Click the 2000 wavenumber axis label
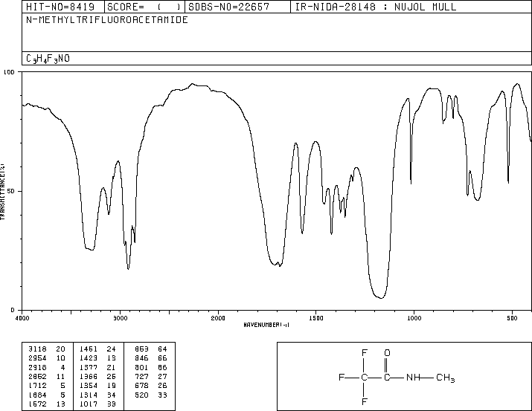Screen dimensions: 532x411 (218, 318)
